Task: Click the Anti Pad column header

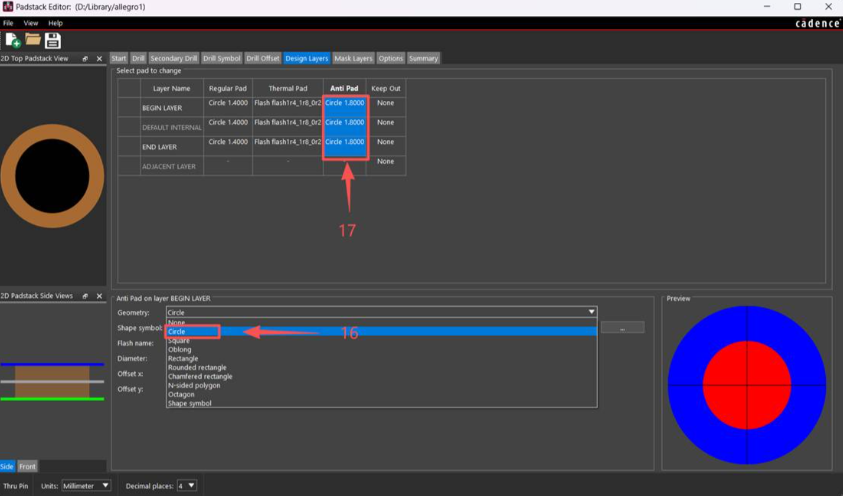Action: click(344, 88)
